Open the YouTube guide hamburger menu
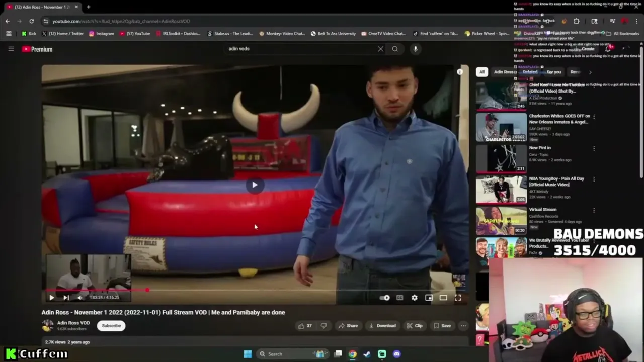Viewport: 644px width, 362px height. click(x=11, y=49)
